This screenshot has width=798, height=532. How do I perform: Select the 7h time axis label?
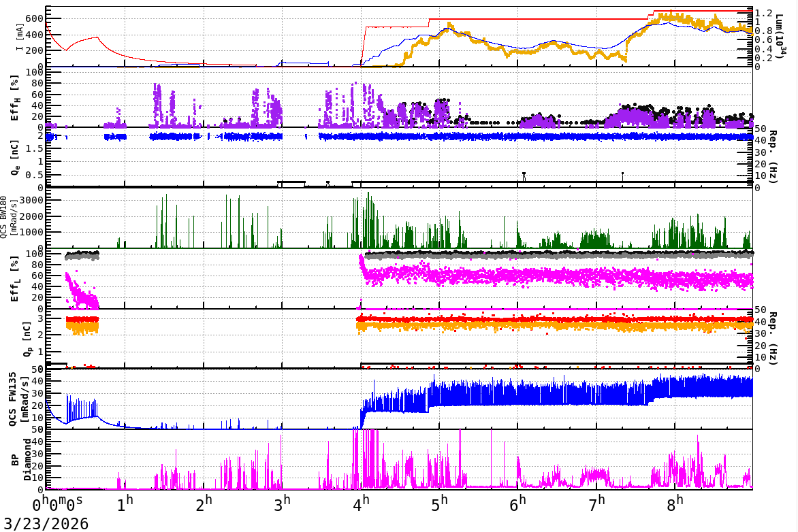597,505
